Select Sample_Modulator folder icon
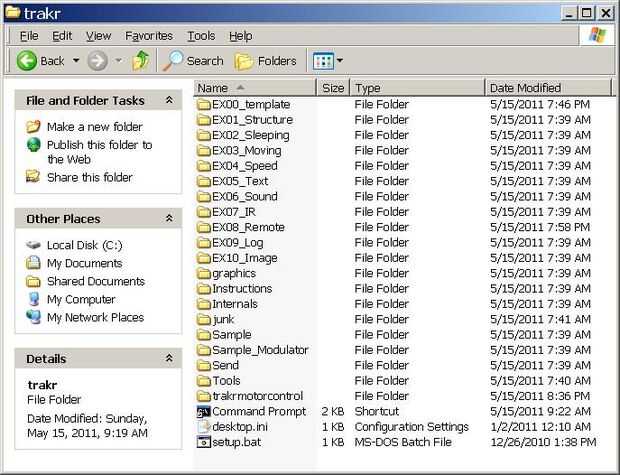620x475 pixels. (x=204, y=350)
